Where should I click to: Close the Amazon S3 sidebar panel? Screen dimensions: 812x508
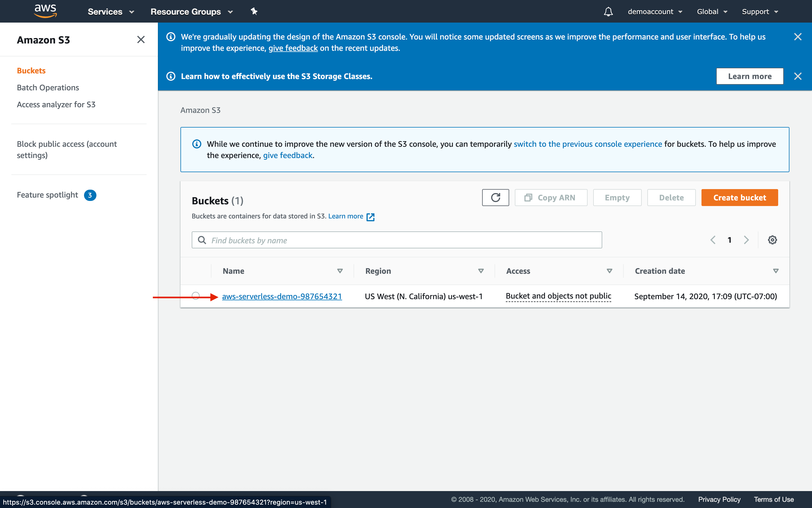[141, 40]
